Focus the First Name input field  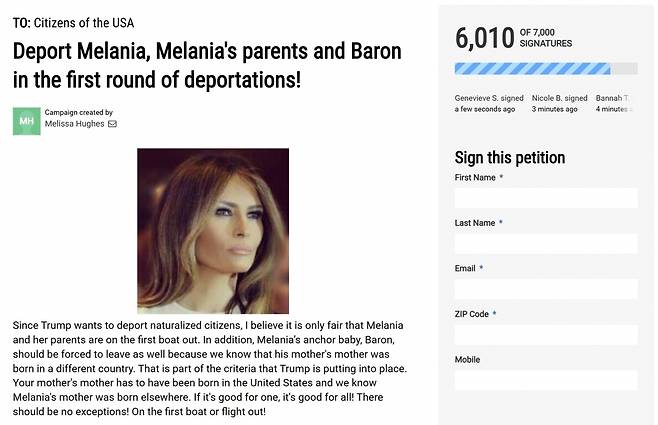(x=545, y=198)
